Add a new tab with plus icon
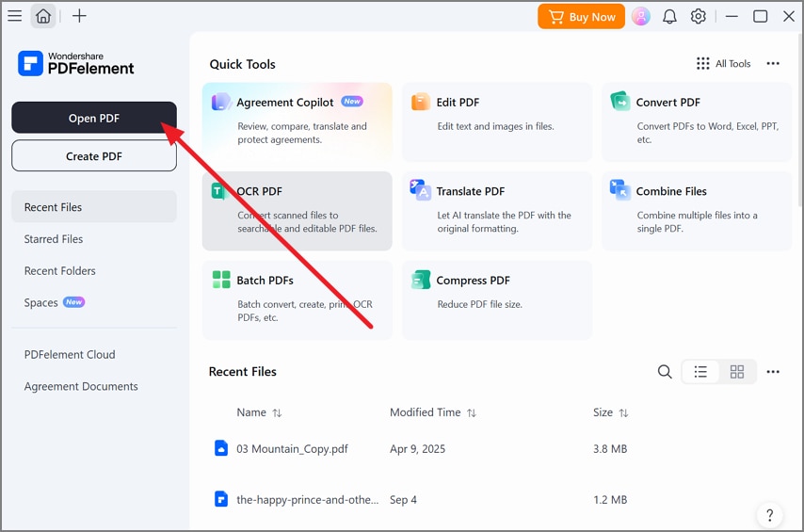Image resolution: width=804 pixels, height=532 pixels. (x=79, y=16)
